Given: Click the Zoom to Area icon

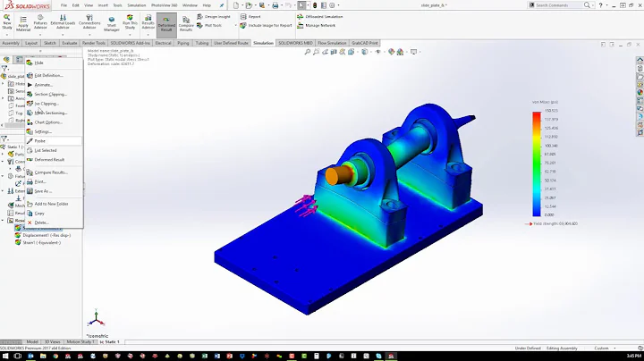Looking at the screenshot, I should coord(316,52).
